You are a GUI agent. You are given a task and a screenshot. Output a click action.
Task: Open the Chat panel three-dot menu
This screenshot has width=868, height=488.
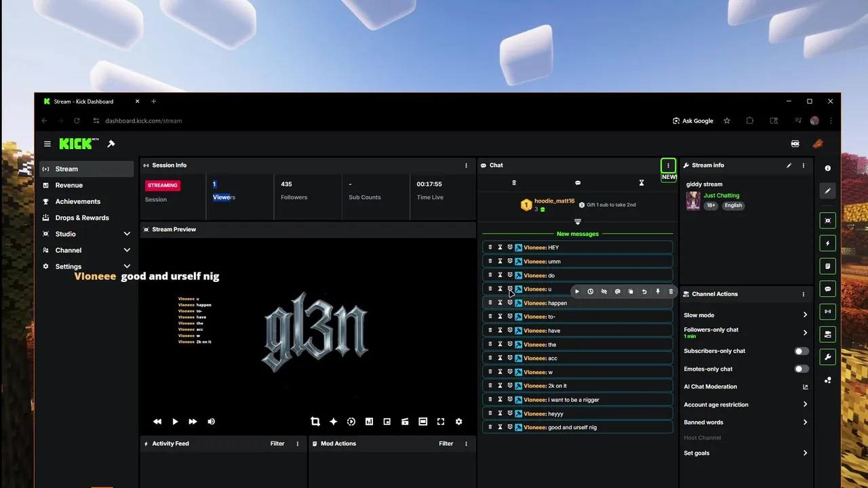point(668,165)
